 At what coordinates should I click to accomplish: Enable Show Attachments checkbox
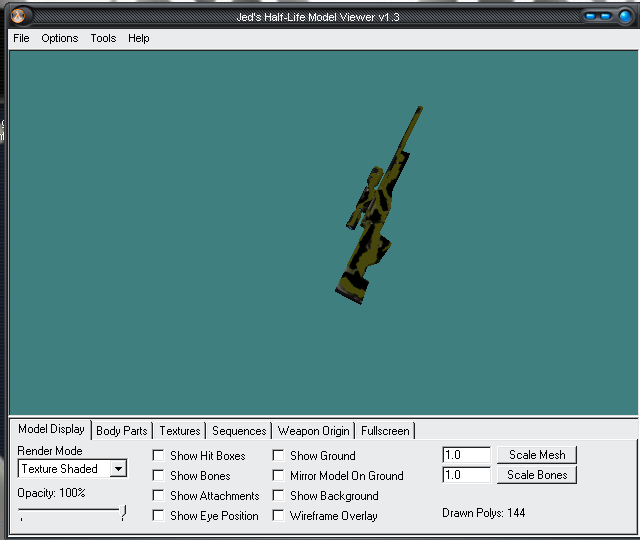tap(158, 496)
